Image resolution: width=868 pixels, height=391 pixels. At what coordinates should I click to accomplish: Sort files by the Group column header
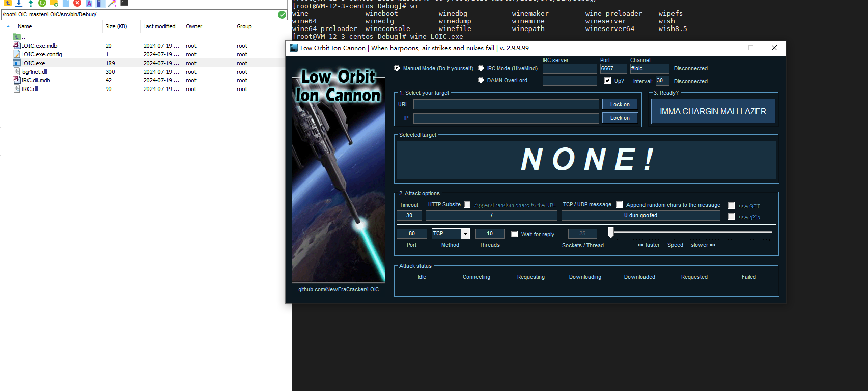(x=244, y=26)
